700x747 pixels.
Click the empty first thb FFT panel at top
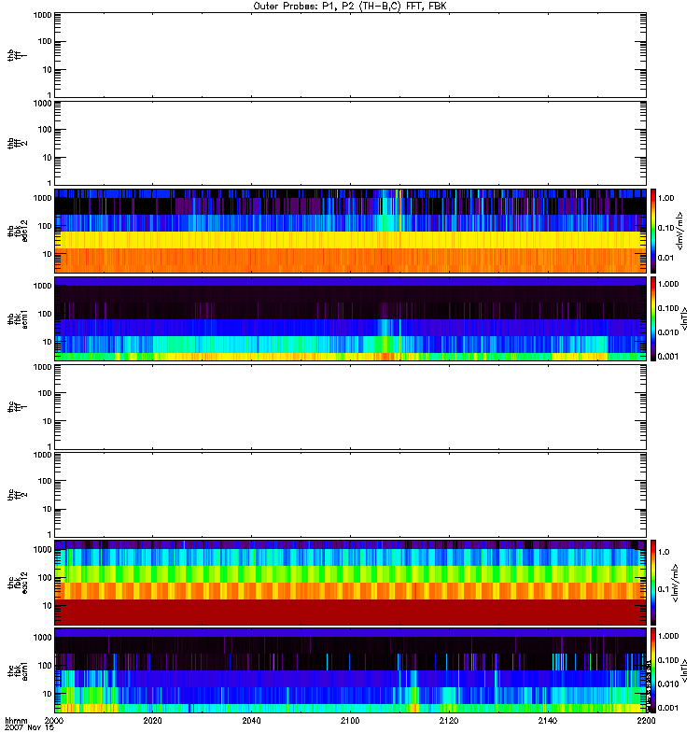click(x=351, y=55)
